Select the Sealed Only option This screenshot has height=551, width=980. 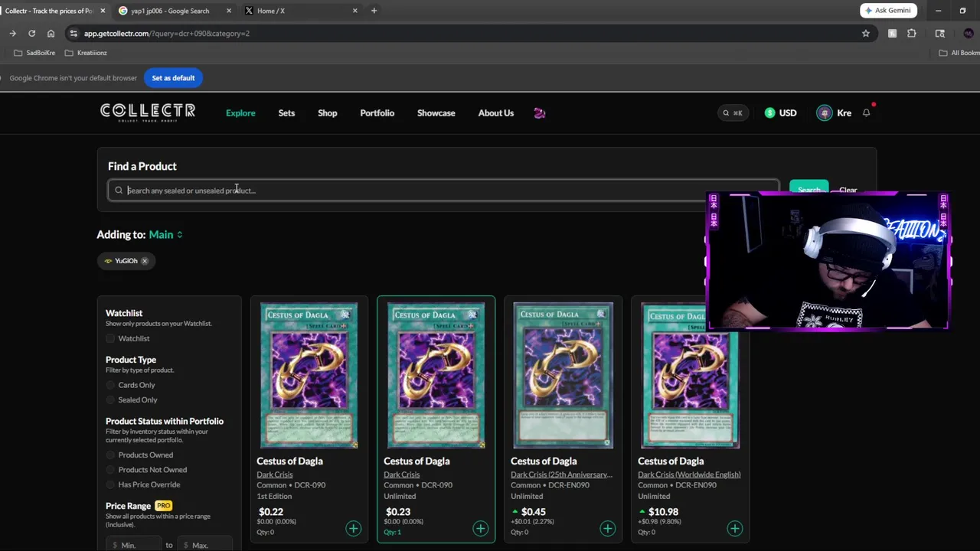coord(111,399)
